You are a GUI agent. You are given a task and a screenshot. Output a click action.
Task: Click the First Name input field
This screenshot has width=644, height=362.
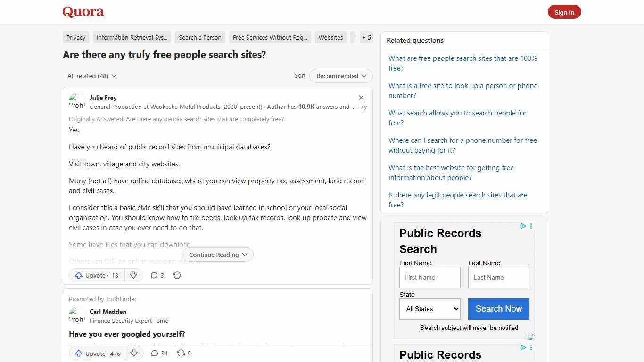(x=429, y=277)
